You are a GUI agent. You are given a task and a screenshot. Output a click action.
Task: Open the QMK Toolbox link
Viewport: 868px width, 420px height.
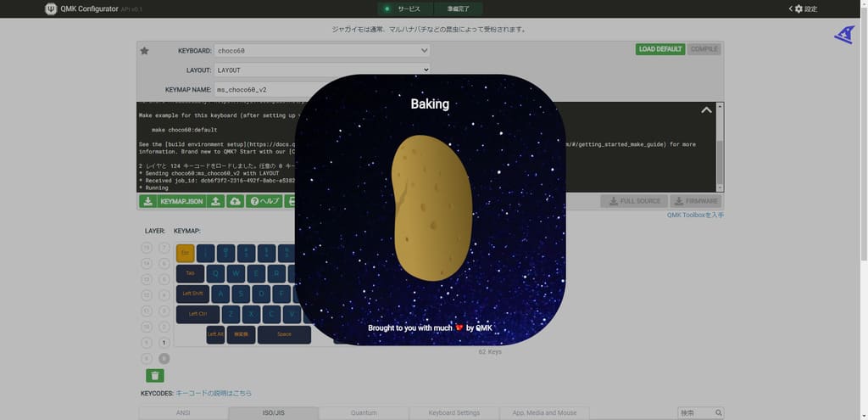695,216
